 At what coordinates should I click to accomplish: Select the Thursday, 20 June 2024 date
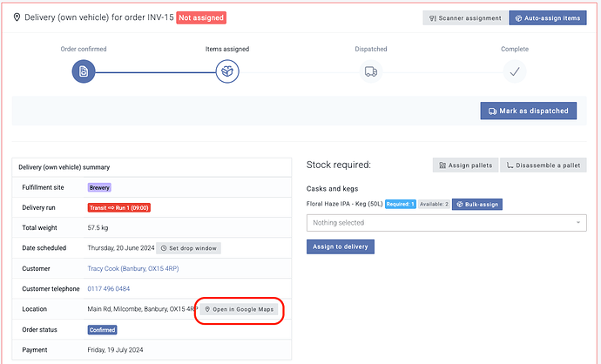click(121, 248)
